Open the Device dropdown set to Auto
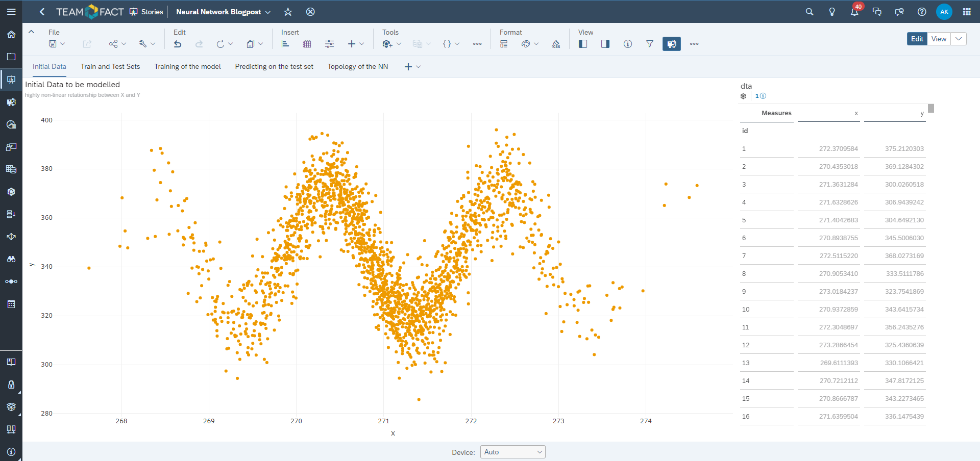980x461 pixels. click(x=512, y=452)
